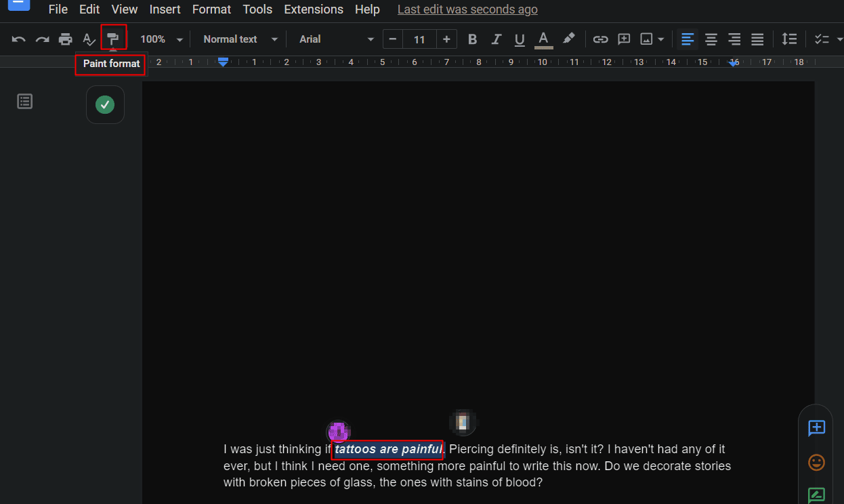Click the left indent marker on the ruler
The width and height of the screenshot is (844, 504).
pyautogui.click(x=223, y=62)
